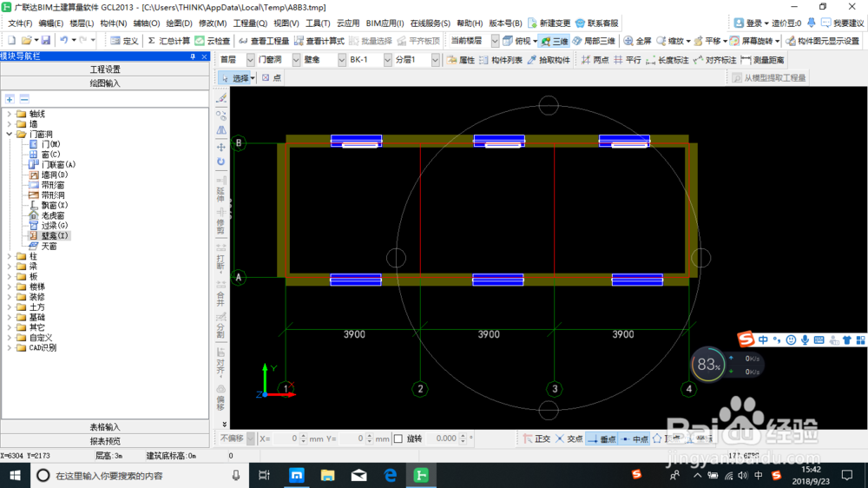Expand the CAD识别 tree folder
Screen dimensions: 868x488
(10, 348)
